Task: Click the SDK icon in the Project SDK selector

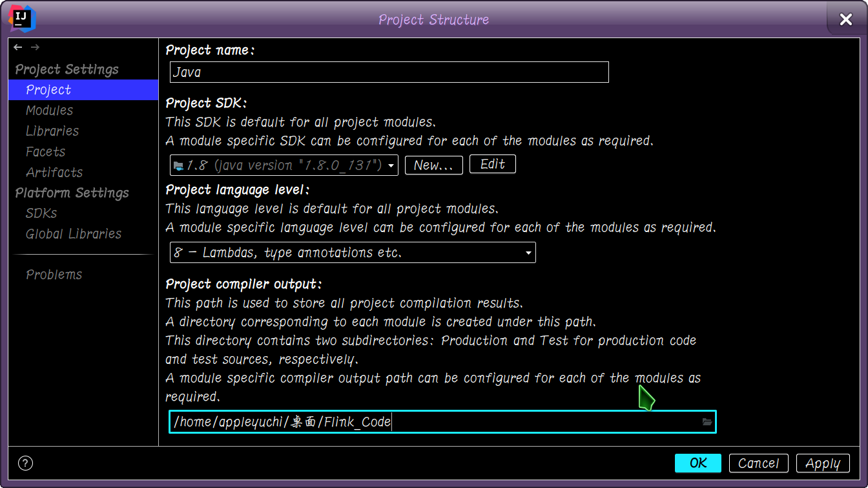Action: pos(178,165)
